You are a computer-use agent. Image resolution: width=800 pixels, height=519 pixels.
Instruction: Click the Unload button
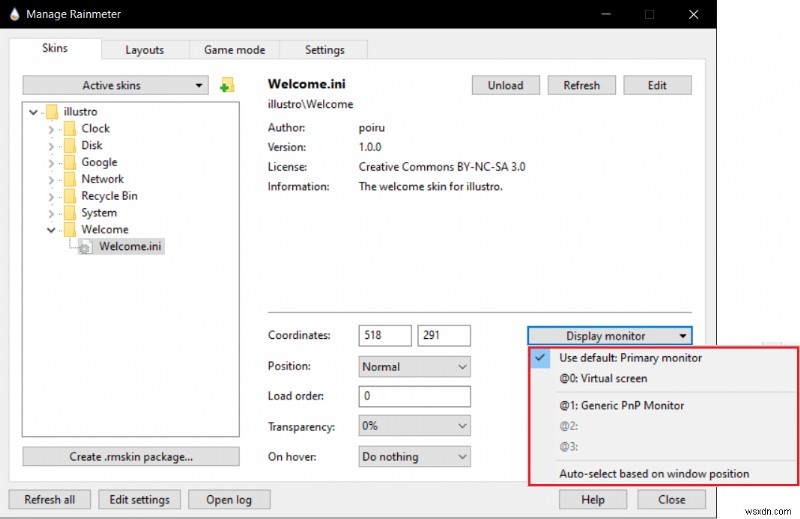(506, 85)
